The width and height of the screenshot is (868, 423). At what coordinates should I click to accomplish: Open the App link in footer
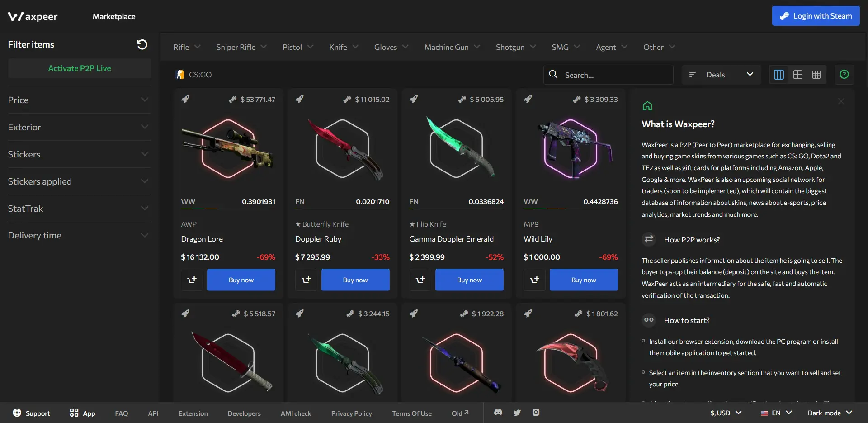click(x=82, y=413)
